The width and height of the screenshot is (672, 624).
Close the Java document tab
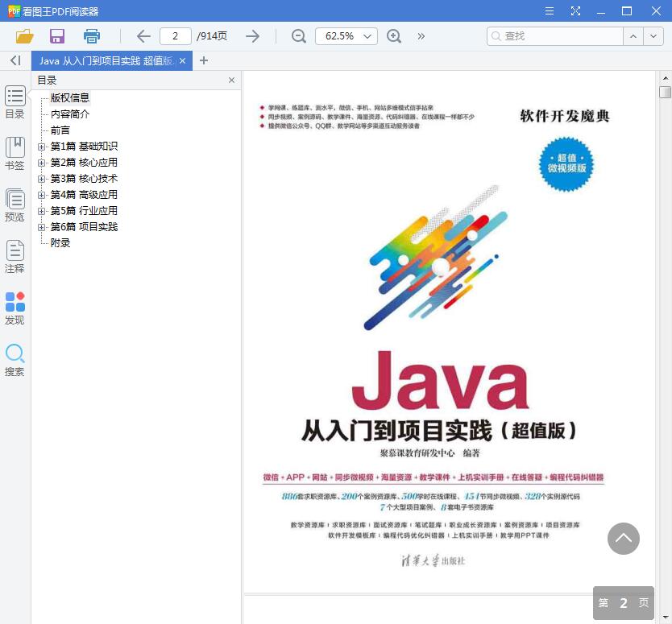point(183,61)
